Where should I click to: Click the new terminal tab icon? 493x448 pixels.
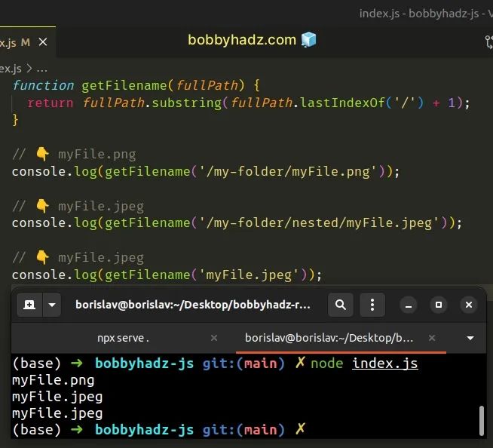coord(29,305)
